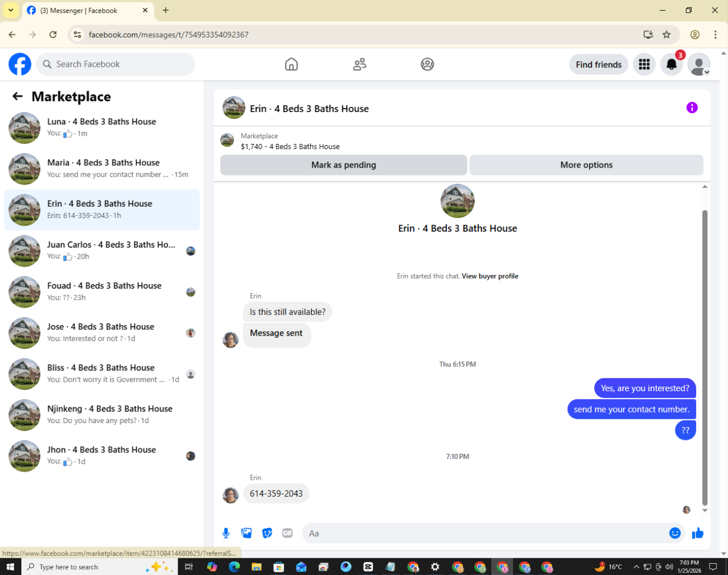728x575 pixels.
Task: Go back from Marketplace chats list
Action: 17,96
